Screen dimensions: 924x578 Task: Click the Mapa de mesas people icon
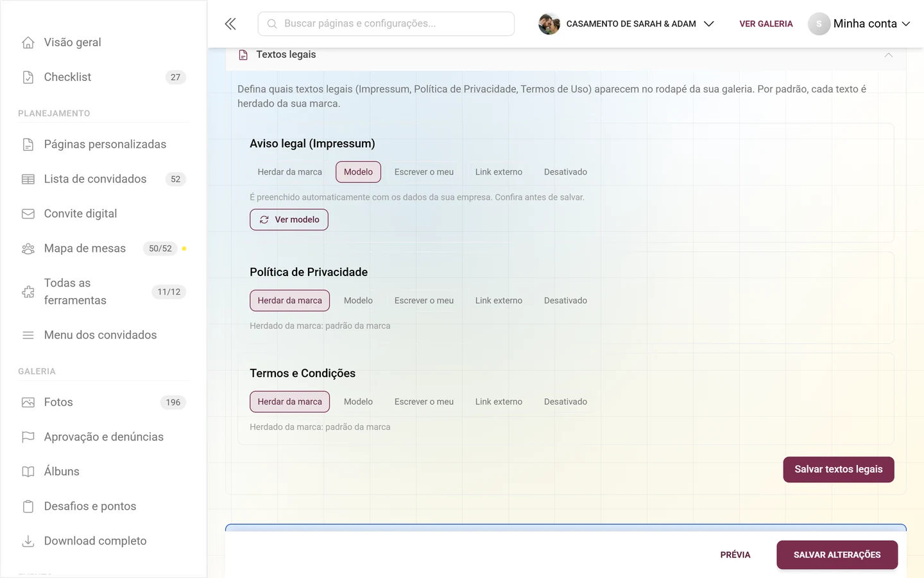pyautogui.click(x=28, y=249)
